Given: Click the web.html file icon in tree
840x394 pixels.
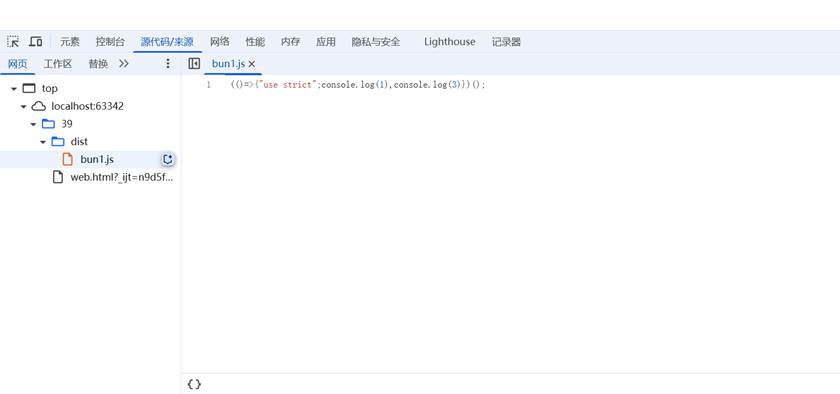Looking at the screenshot, I should pos(58,177).
